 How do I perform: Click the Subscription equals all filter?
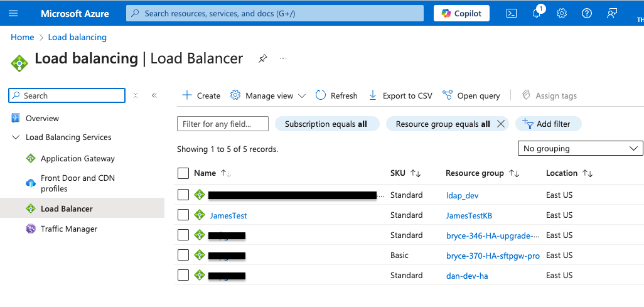pyautogui.click(x=327, y=124)
